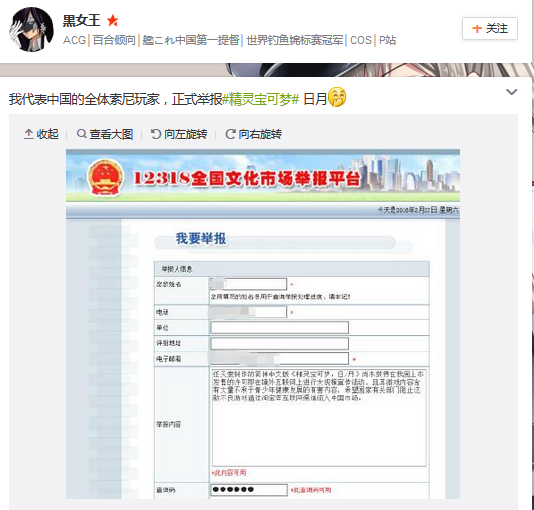Collapse the image with 收起
Screen dimensions: 534x510
(41, 134)
